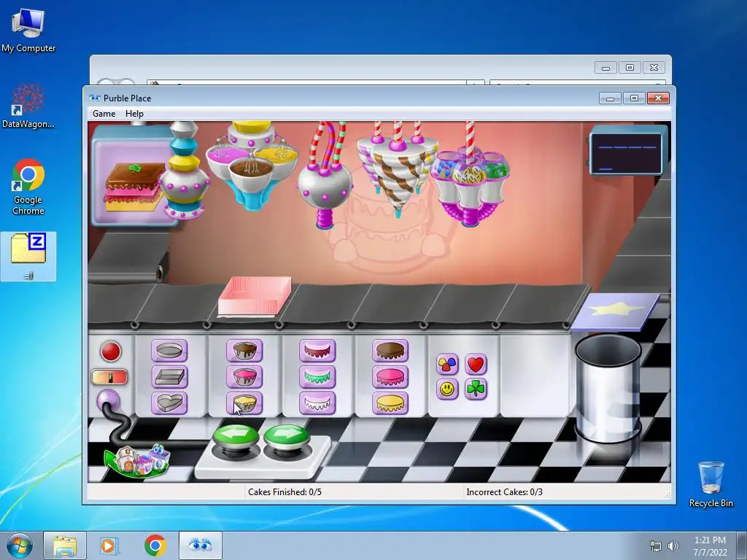Click the metal trash can
This screenshot has height=560, width=747.
click(608, 388)
